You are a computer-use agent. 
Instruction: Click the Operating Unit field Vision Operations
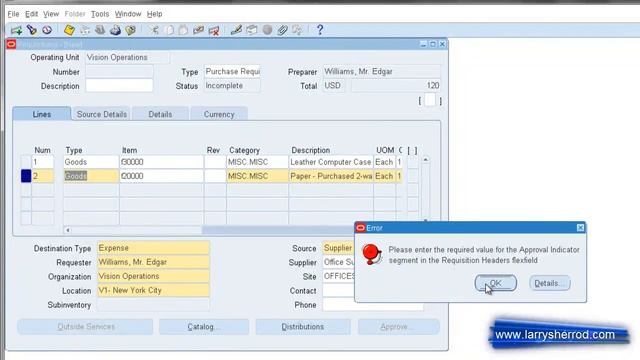pos(127,58)
